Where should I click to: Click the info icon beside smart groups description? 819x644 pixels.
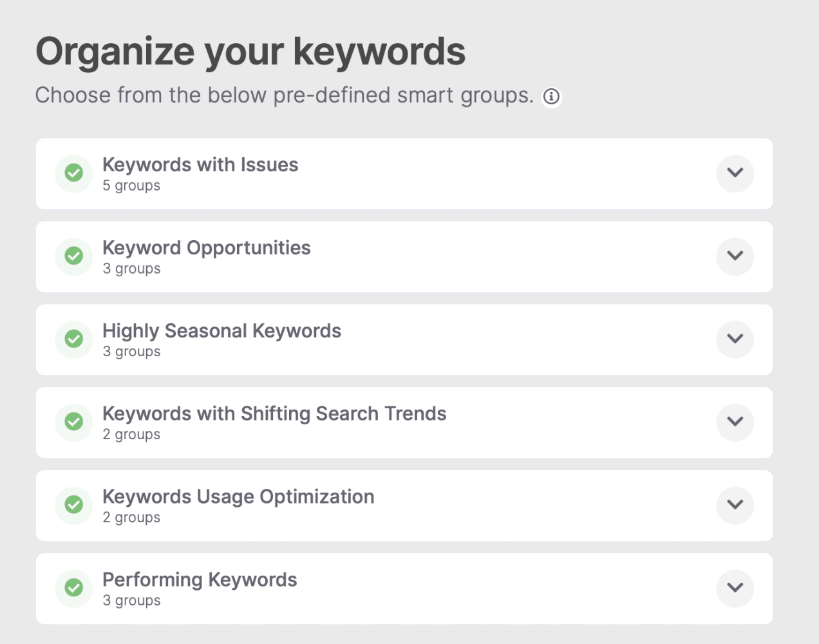tap(551, 97)
